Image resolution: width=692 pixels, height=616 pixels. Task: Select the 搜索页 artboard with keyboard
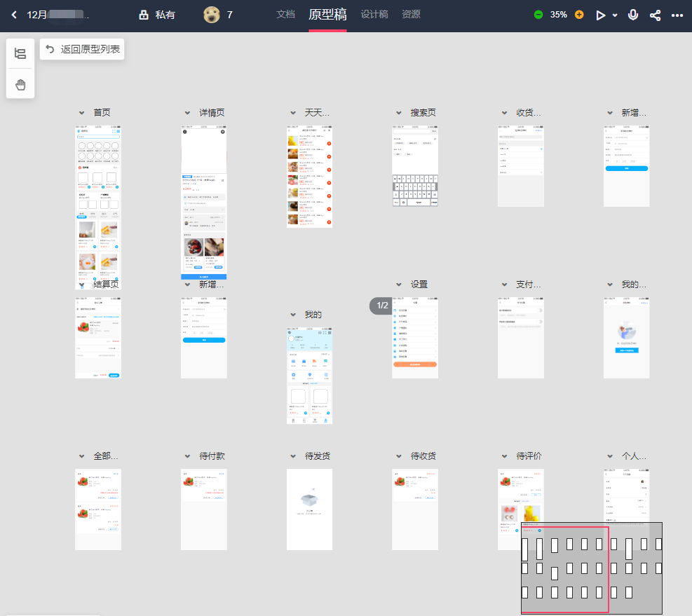415,166
